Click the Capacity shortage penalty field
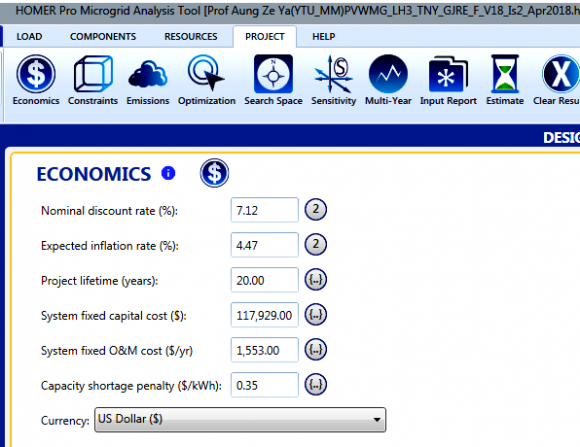The image size is (580, 447). [x=264, y=385]
